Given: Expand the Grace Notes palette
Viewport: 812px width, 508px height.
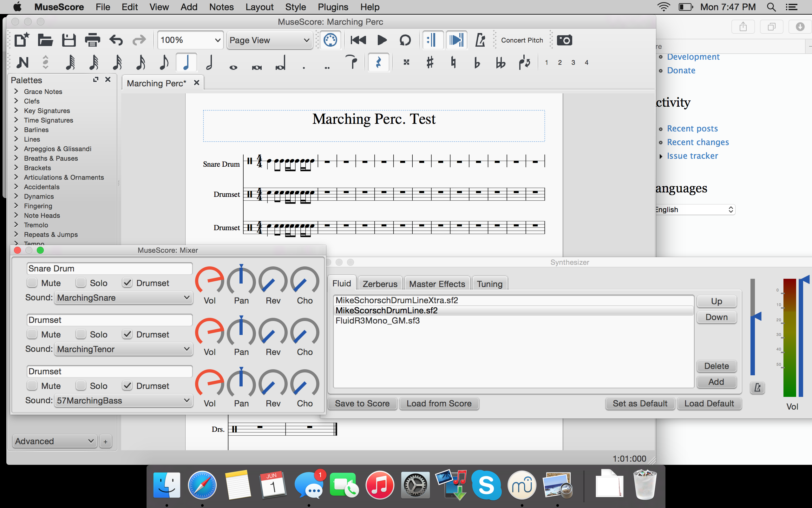Looking at the screenshot, I should [16, 91].
